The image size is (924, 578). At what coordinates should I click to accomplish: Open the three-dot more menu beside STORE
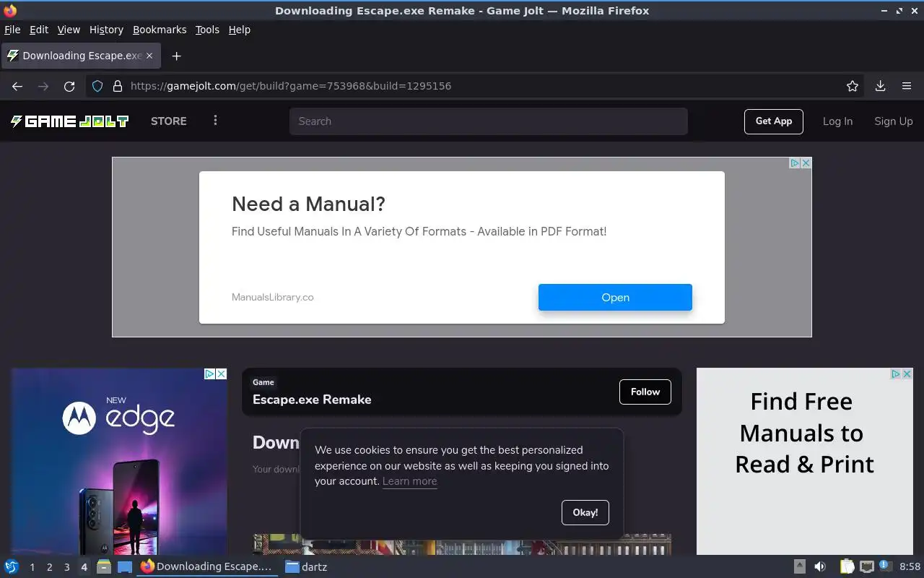pos(215,121)
